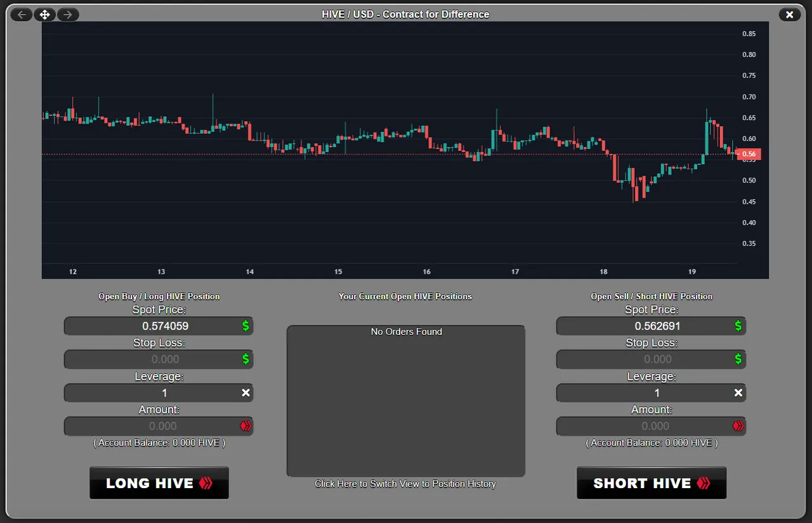Click the HIVE logo icon in short Amount
This screenshot has height=523, width=812.
tap(738, 426)
